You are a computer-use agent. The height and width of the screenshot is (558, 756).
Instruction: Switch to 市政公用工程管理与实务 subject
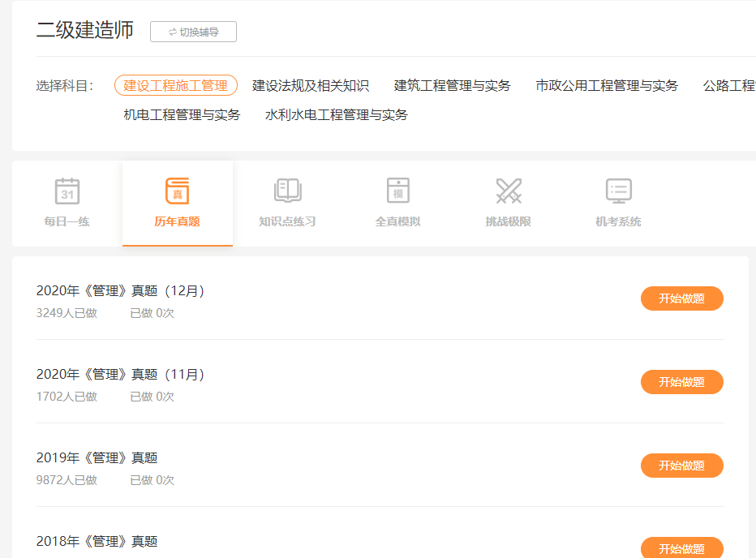click(607, 85)
